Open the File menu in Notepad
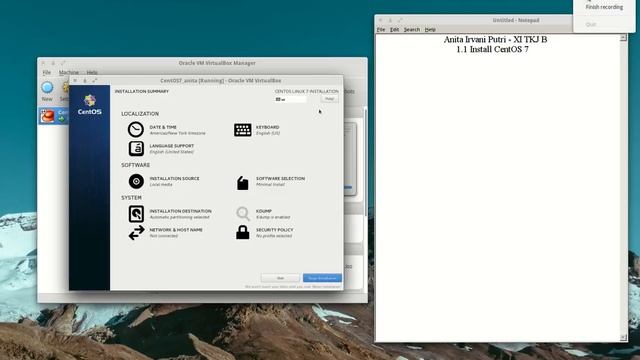Viewport: 640px width, 360px height. (x=381, y=29)
